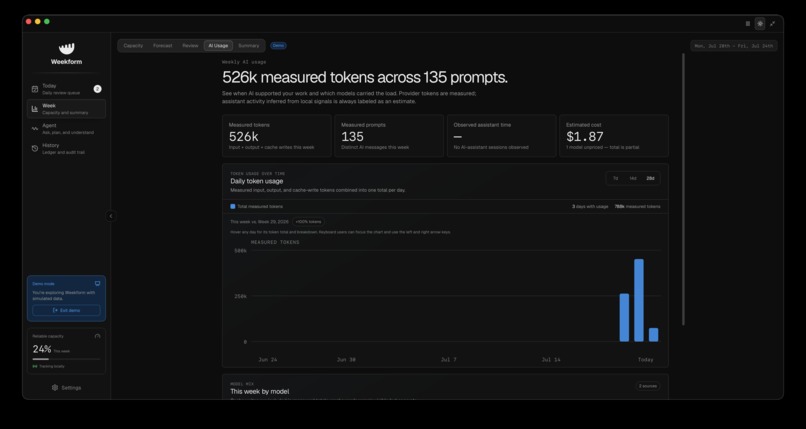Screen dimensions: 806x429
Task: Open the week date range selector
Action: [x=734, y=46]
